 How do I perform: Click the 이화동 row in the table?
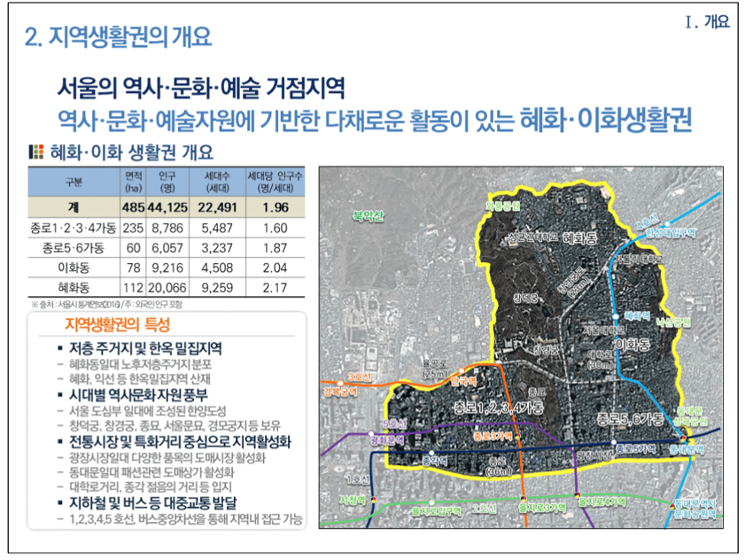click(167, 268)
